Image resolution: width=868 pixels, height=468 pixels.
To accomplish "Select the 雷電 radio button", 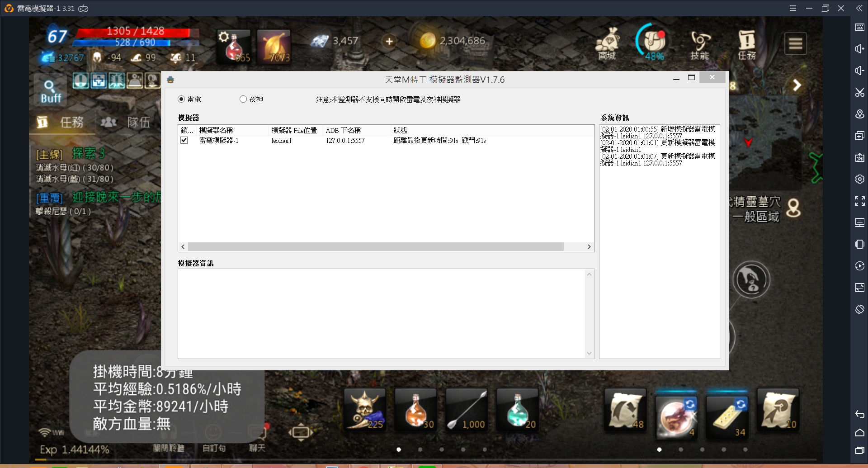I will [181, 99].
